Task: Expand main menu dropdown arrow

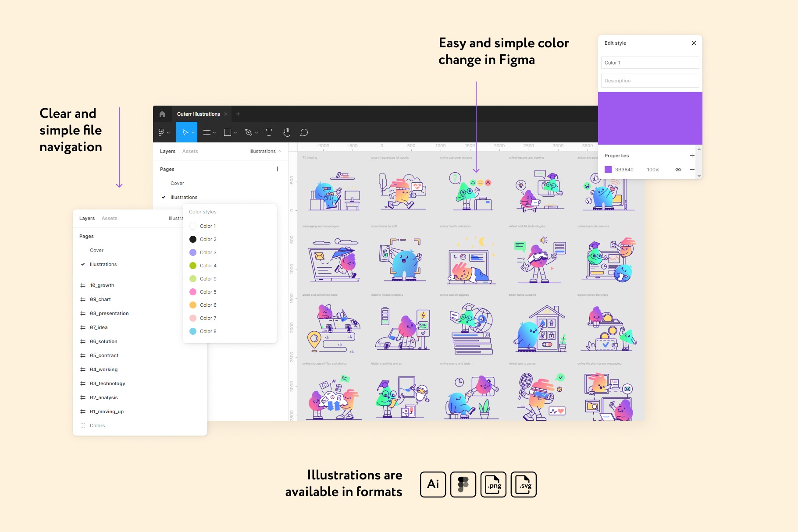Action: [x=168, y=133]
